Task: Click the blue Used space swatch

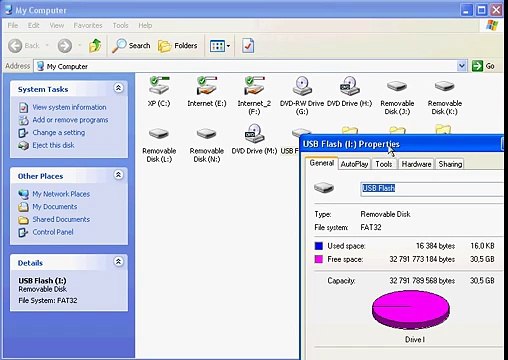Action: pos(319,246)
